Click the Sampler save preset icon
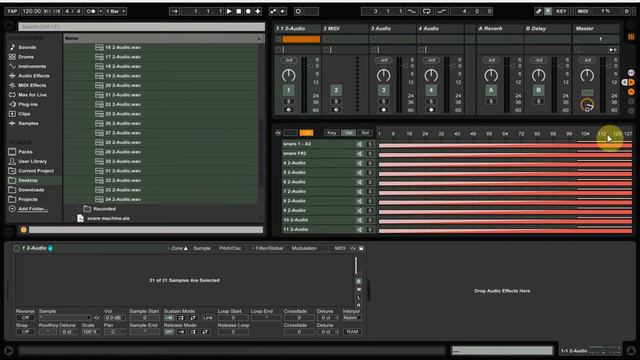Viewport: 640px width, 360px height. click(x=361, y=248)
